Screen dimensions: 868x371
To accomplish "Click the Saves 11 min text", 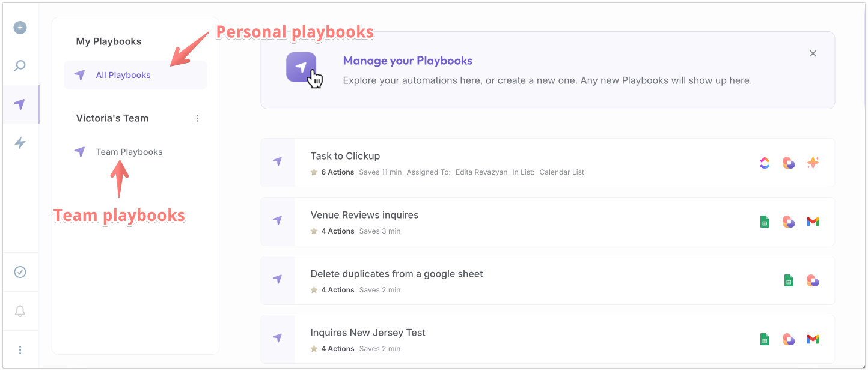I will (381, 172).
